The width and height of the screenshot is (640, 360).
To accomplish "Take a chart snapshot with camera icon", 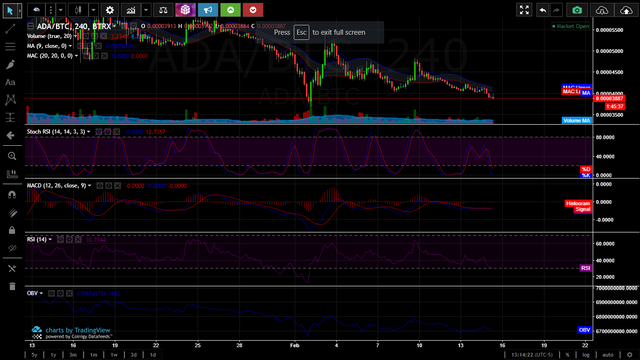I will (577, 10).
